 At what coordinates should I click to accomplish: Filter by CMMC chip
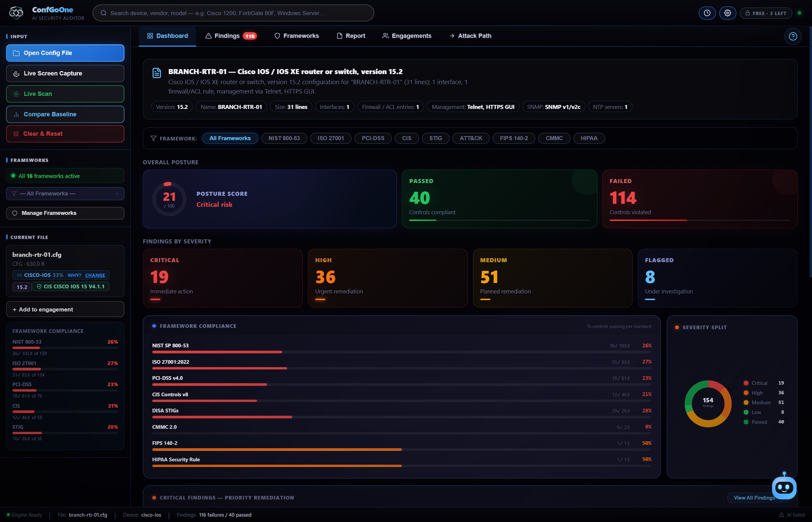(x=554, y=138)
